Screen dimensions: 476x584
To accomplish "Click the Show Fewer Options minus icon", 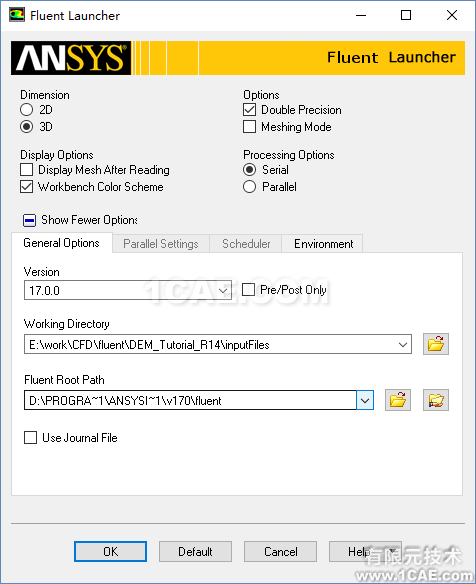I will pos(29,220).
